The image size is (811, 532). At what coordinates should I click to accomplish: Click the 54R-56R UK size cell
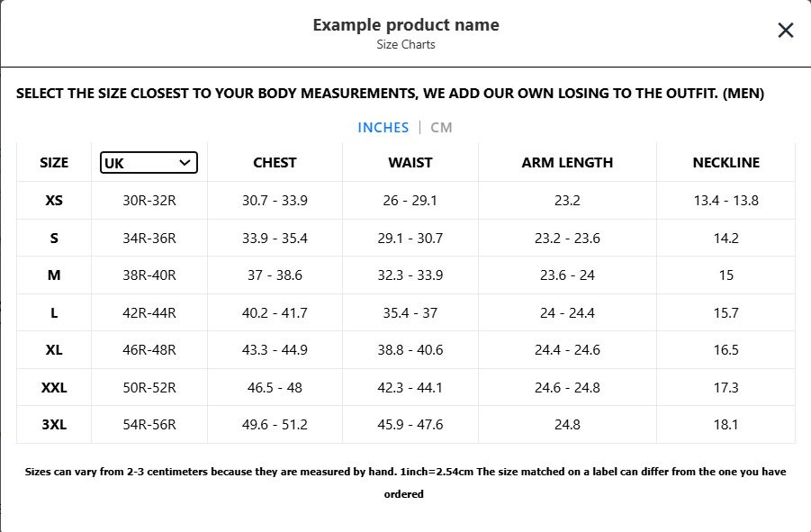[149, 425]
